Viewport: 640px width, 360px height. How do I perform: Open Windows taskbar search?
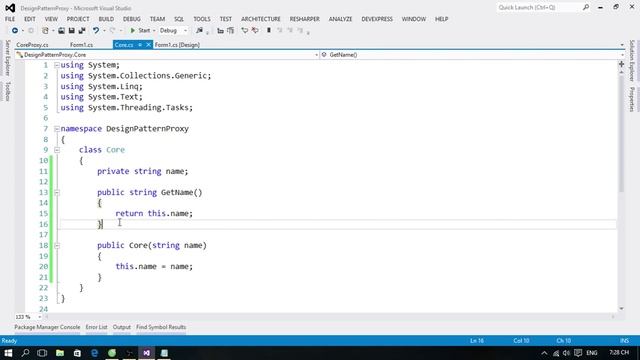click(25, 353)
